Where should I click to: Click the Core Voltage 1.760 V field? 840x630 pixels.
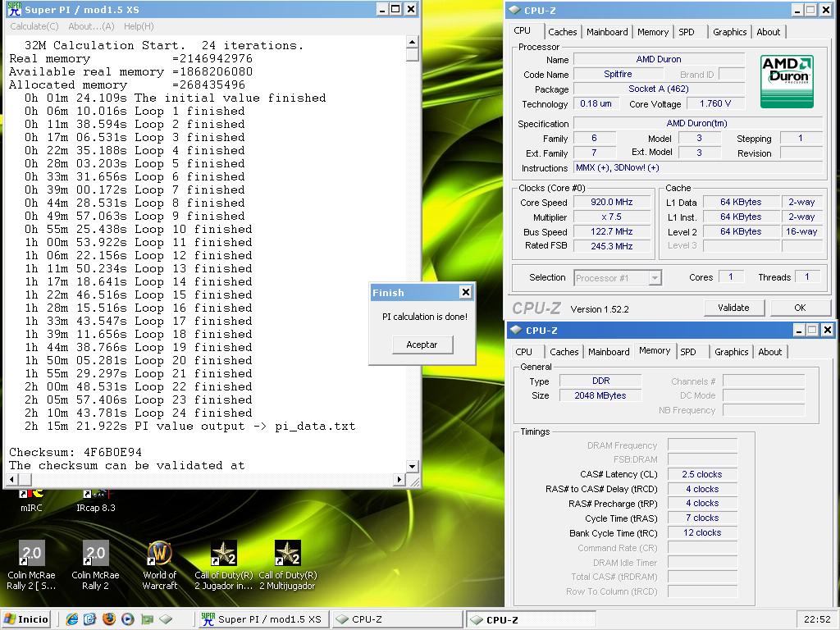[x=715, y=103]
